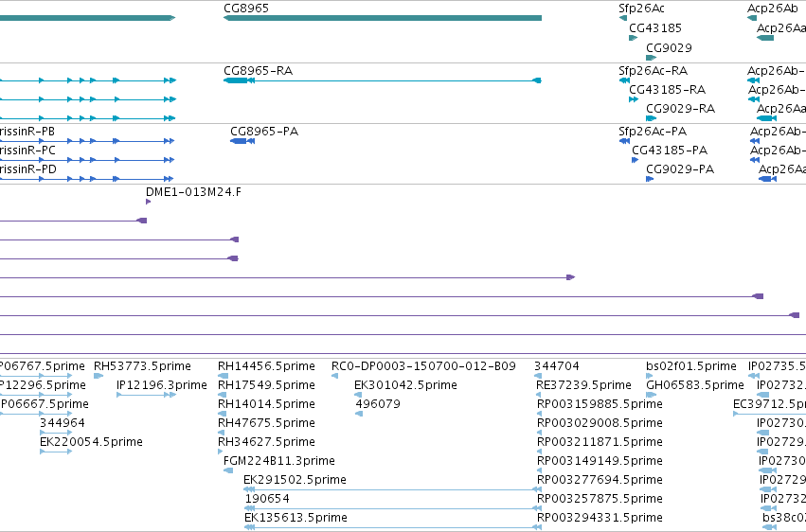Click the RC0-DP0003-150700-012-B09 label
Viewport: 806px width, 532px height.
423,366
